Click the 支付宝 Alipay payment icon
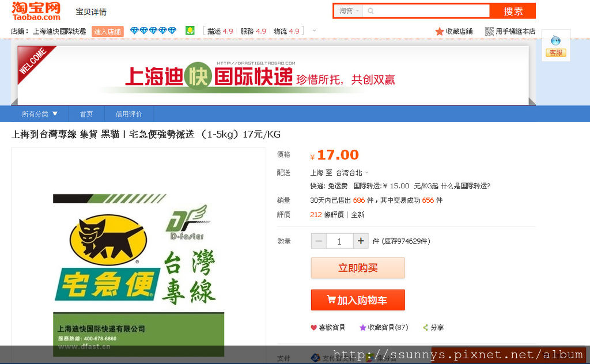The width and height of the screenshot is (590, 364). [x=315, y=358]
